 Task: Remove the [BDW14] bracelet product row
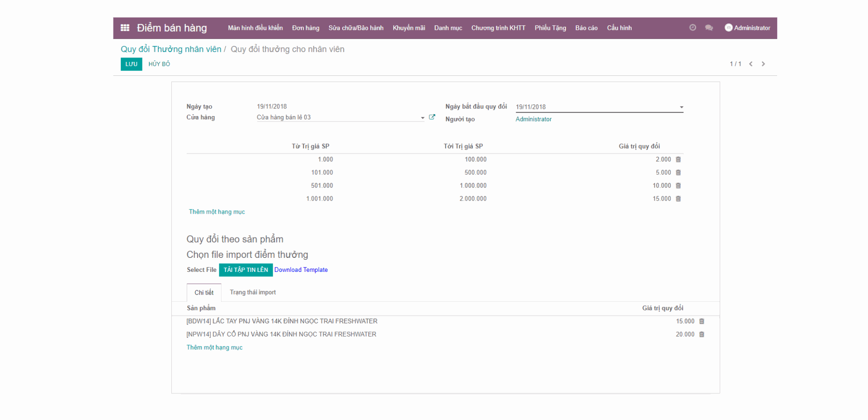coord(702,321)
